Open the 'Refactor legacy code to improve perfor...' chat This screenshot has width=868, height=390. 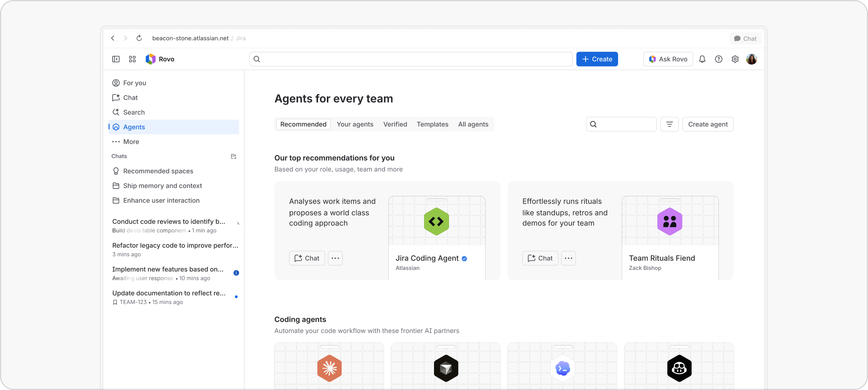[x=175, y=250]
